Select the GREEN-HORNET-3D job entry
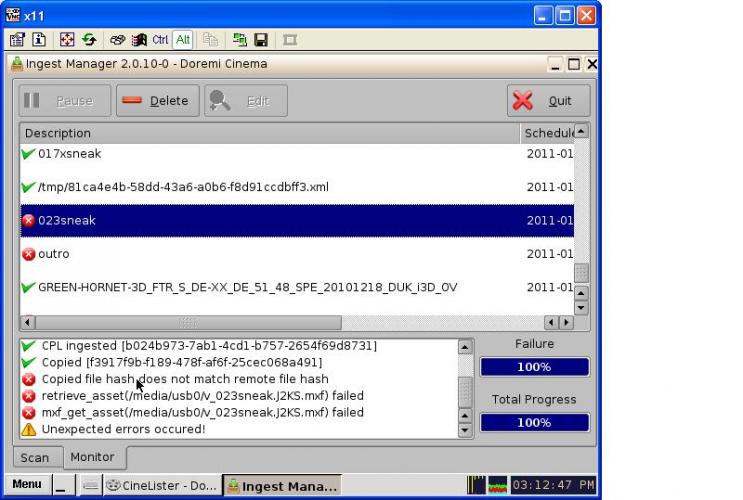 point(247,288)
